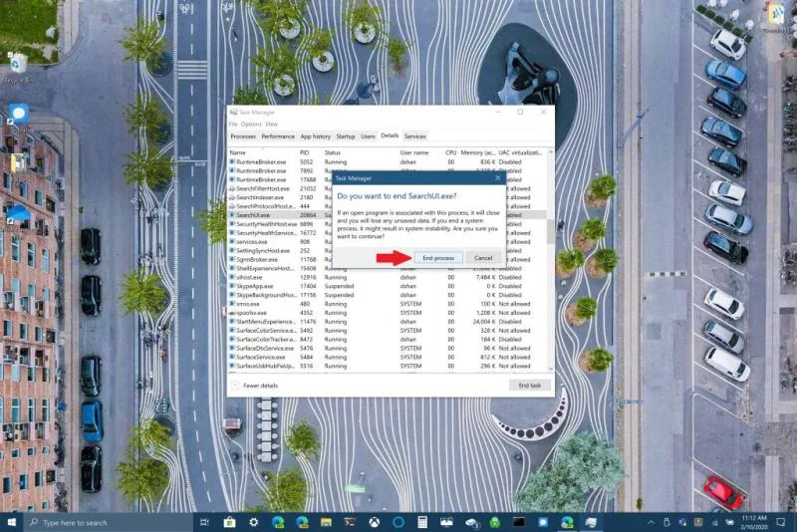This screenshot has width=797, height=532.
Task: Show hidden system tray icons
Action: tap(651, 522)
